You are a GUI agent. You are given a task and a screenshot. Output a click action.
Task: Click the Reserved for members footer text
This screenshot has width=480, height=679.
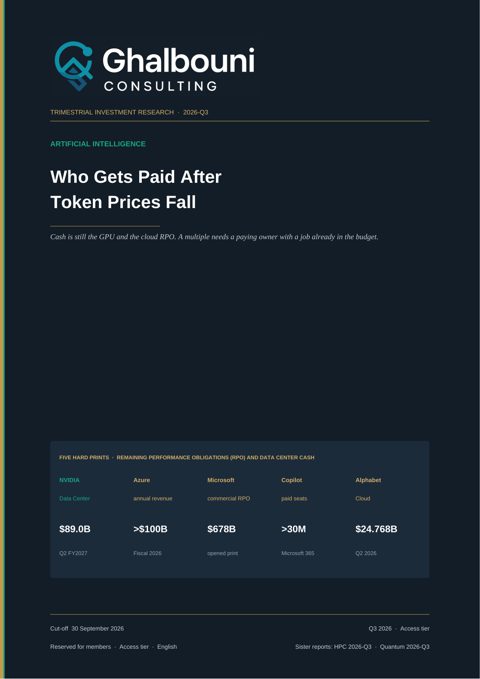81,647
